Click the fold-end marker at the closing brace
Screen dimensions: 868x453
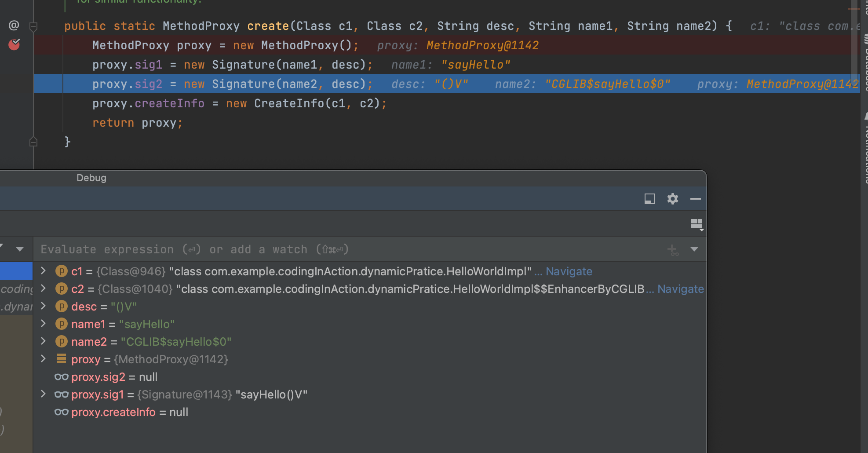point(33,142)
